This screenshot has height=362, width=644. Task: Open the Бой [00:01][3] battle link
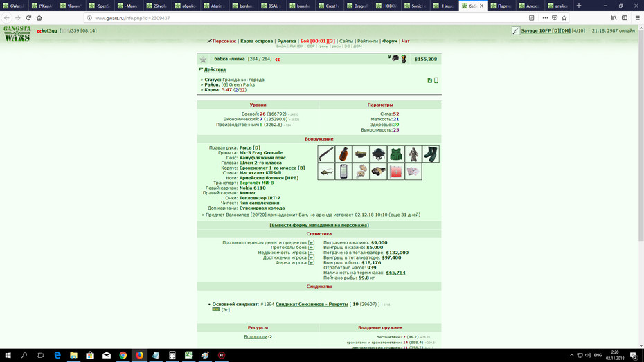coord(317,41)
